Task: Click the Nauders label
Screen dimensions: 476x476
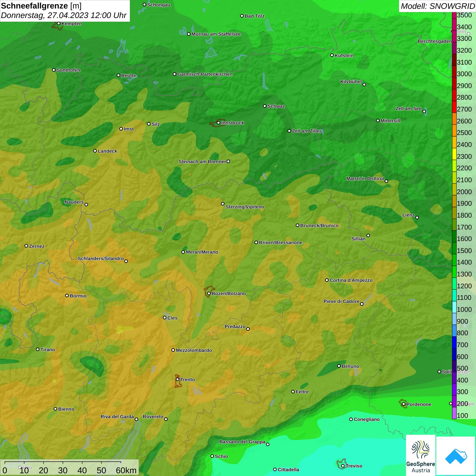Action: click(x=74, y=202)
